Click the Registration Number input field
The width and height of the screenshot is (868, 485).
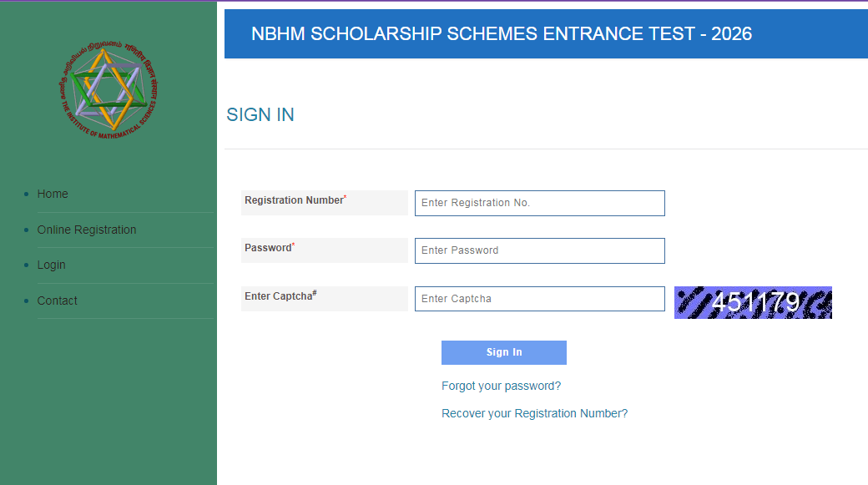[539, 203]
